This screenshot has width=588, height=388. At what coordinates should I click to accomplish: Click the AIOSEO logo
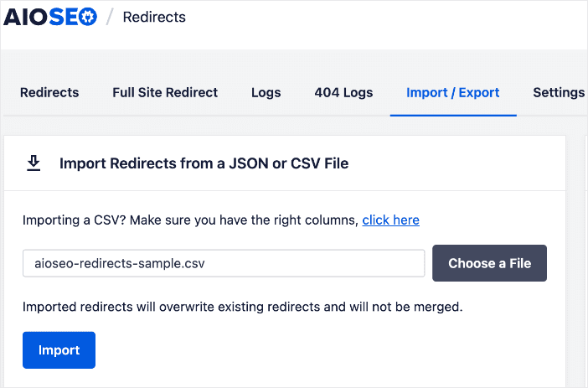tap(49, 17)
